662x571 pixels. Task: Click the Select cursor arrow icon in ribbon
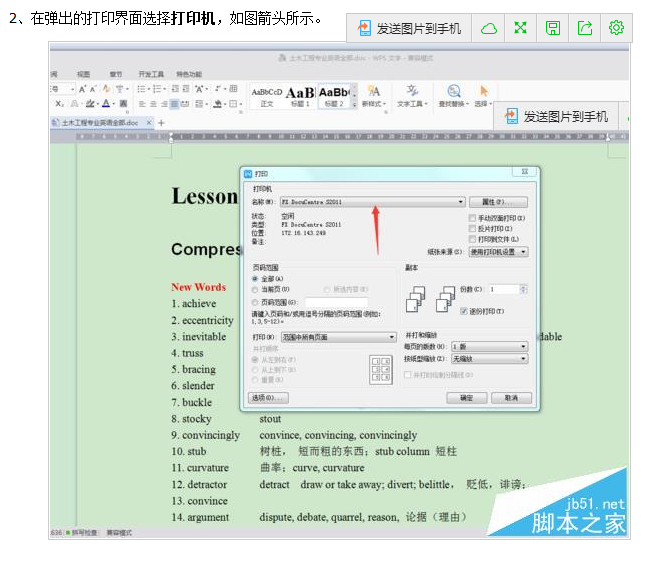pos(484,92)
